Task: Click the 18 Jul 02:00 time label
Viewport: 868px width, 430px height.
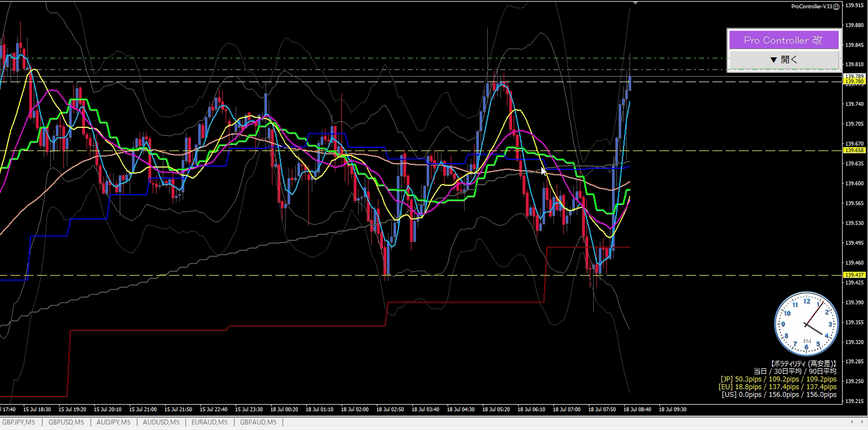Action: pyautogui.click(x=355, y=410)
